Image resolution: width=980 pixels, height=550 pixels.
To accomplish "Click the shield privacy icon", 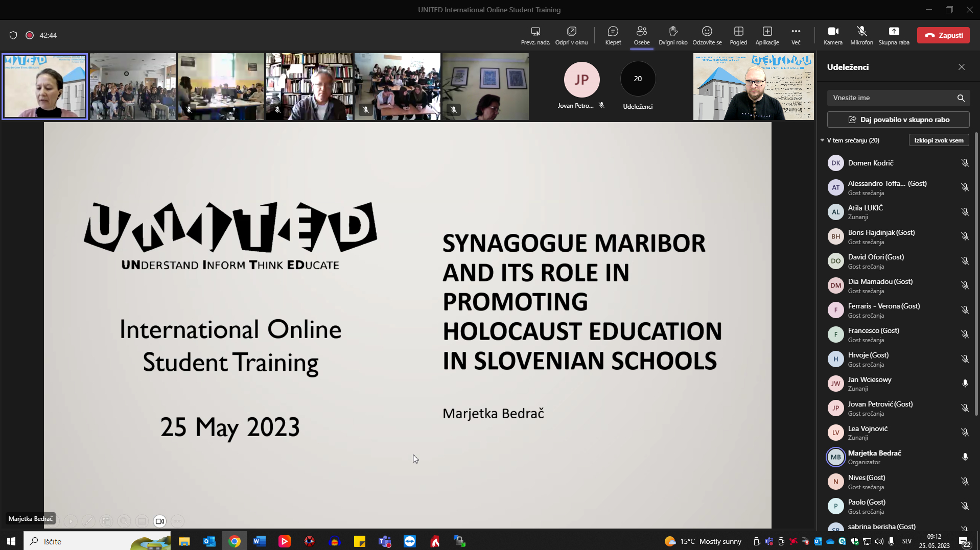I will click(13, 35).
